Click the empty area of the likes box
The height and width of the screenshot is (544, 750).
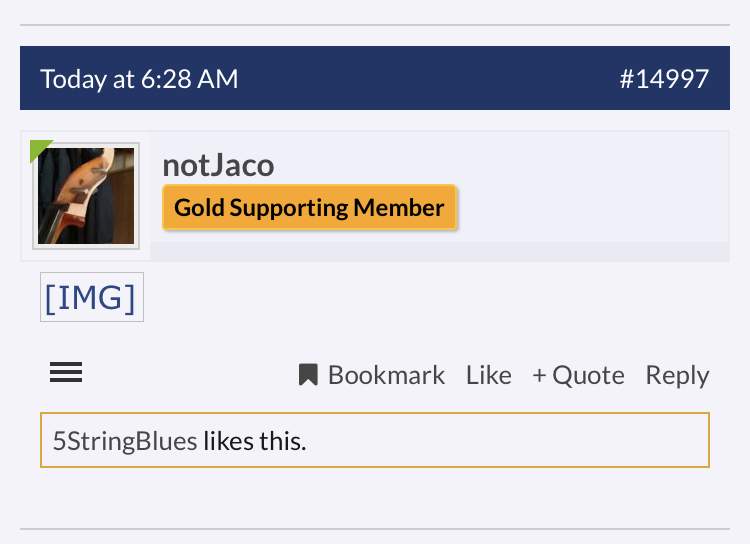[x=507, y=440]
